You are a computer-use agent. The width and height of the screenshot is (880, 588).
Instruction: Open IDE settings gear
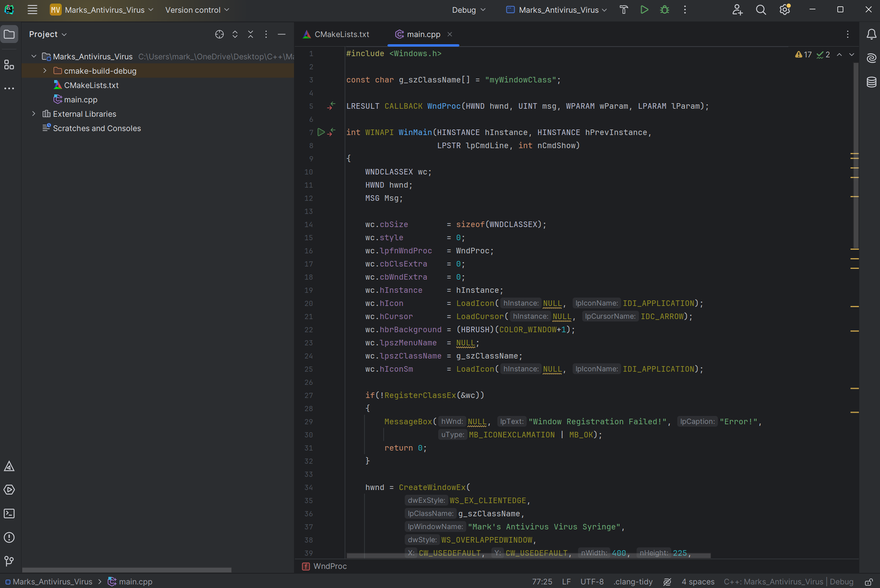[x=785, y=10]
